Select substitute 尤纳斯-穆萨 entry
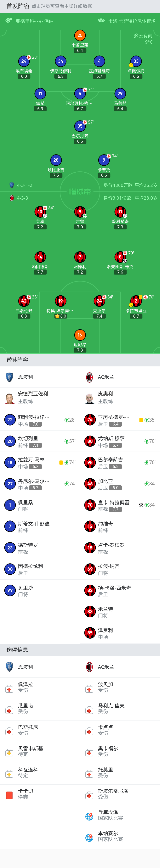The height and width of the screenshot is (868, 160). [120, 441]
